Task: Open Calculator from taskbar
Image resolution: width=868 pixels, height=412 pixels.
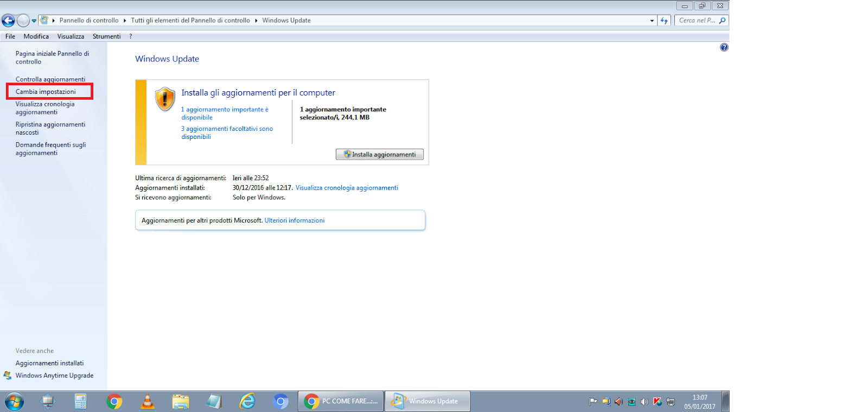Action: pyautogui.click(x=81, y=402)
